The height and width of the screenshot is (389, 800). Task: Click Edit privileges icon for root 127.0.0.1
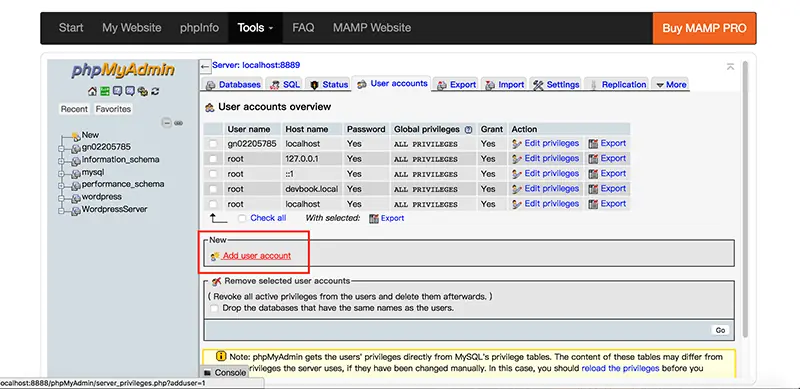click(x=517, y=159)
